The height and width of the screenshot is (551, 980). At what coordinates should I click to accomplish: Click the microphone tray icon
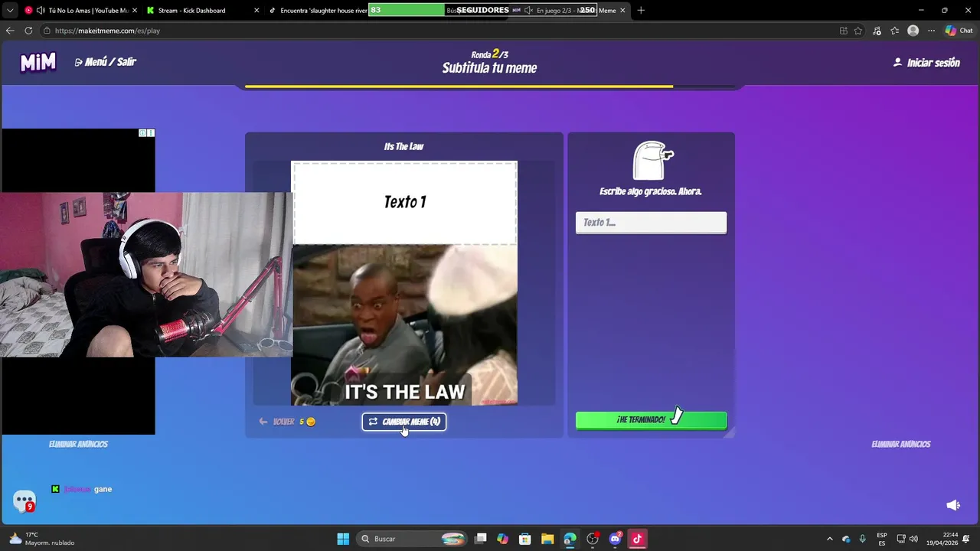863,539
